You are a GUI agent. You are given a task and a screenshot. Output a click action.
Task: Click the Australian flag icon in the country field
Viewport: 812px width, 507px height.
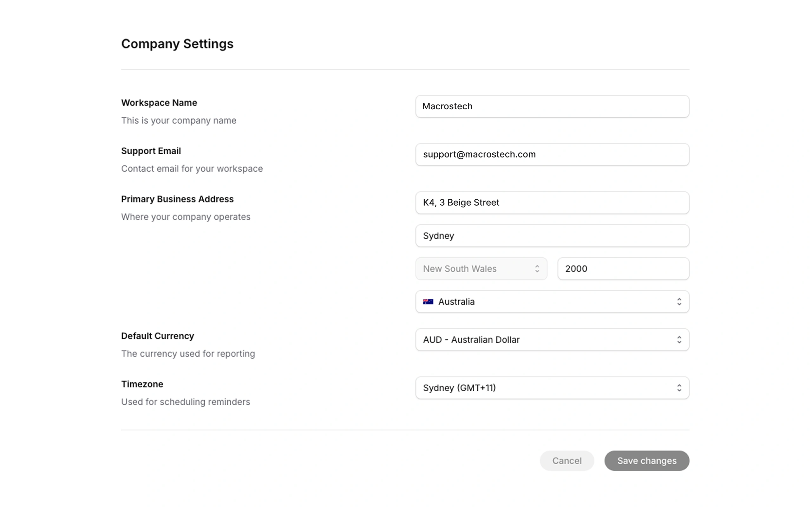tap(429, 301)
